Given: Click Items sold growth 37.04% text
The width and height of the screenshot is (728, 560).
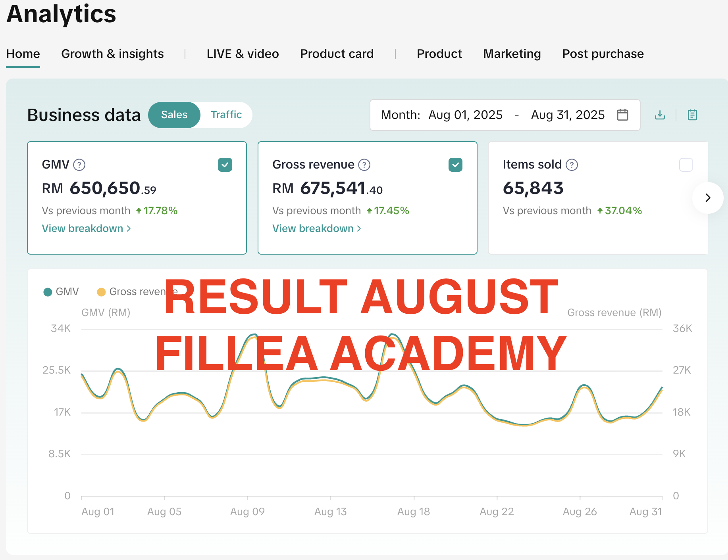Looking at the screenshot, I should point(623,211).
